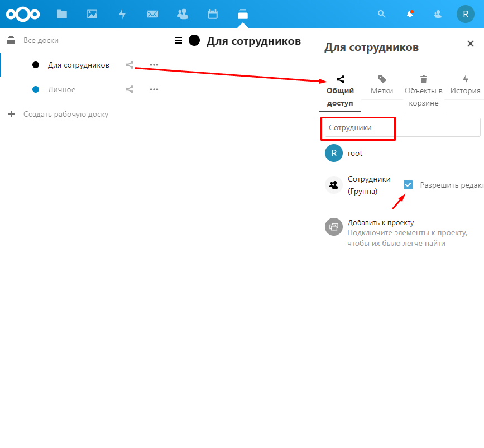Click the Nextcloud logo
The width and height of the screenshot is (484, 448).
(x=23, y=14)
